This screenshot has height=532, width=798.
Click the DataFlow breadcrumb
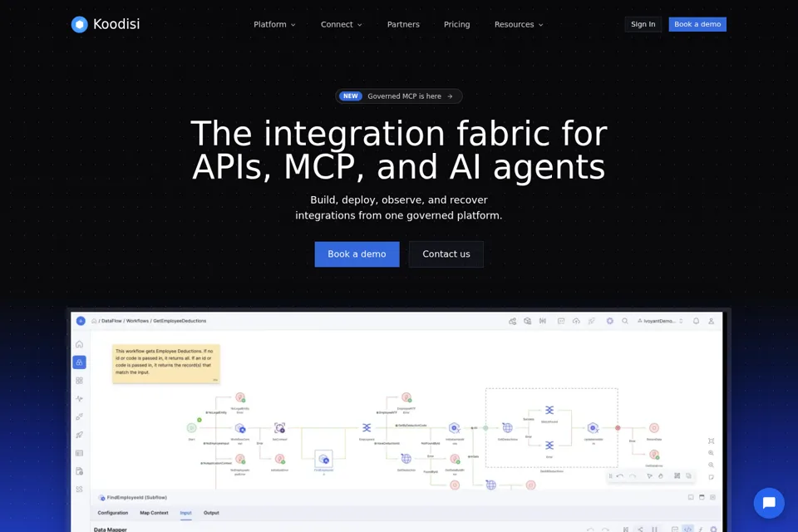[111, 321]
